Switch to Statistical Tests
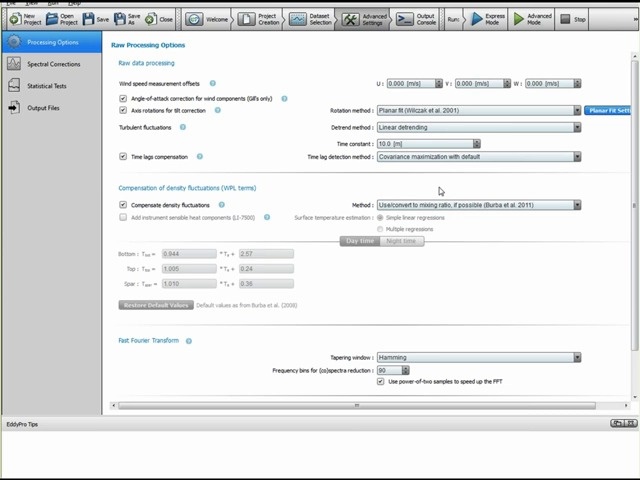 point(52,86)
